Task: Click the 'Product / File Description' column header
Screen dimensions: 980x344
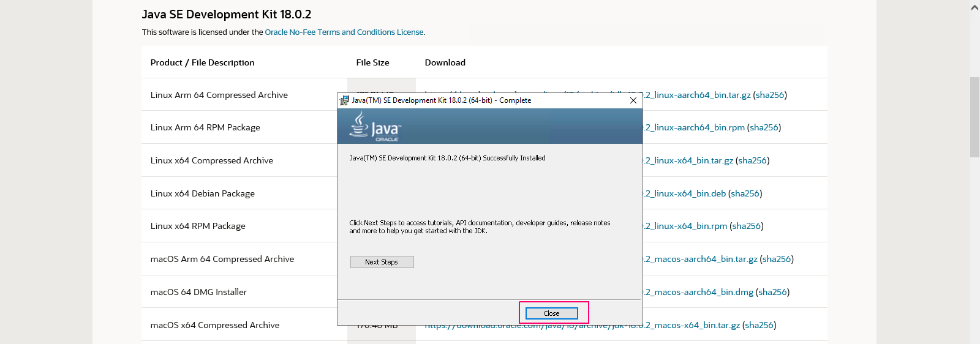Action: 202,62
